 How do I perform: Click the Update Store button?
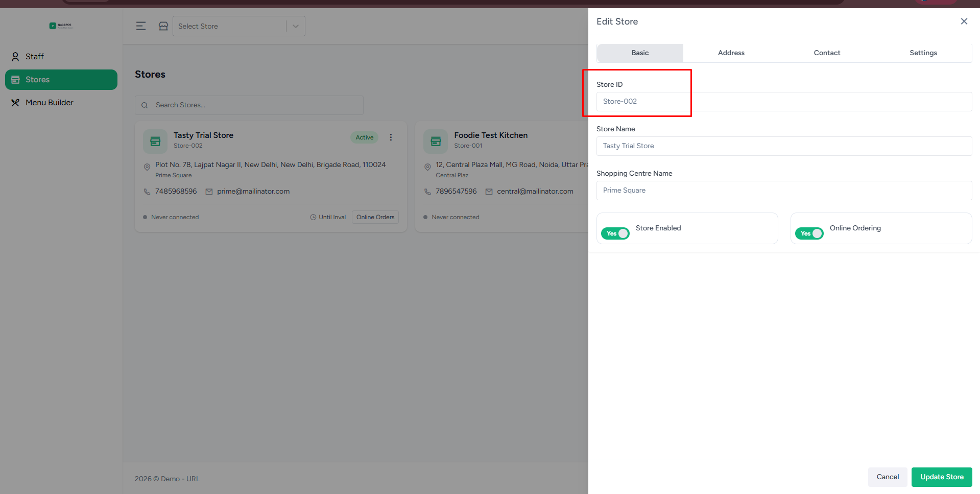[942, 477]
